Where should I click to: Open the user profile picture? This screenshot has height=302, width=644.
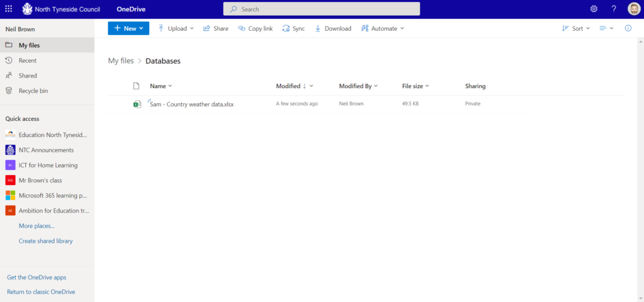pos(633,9)
